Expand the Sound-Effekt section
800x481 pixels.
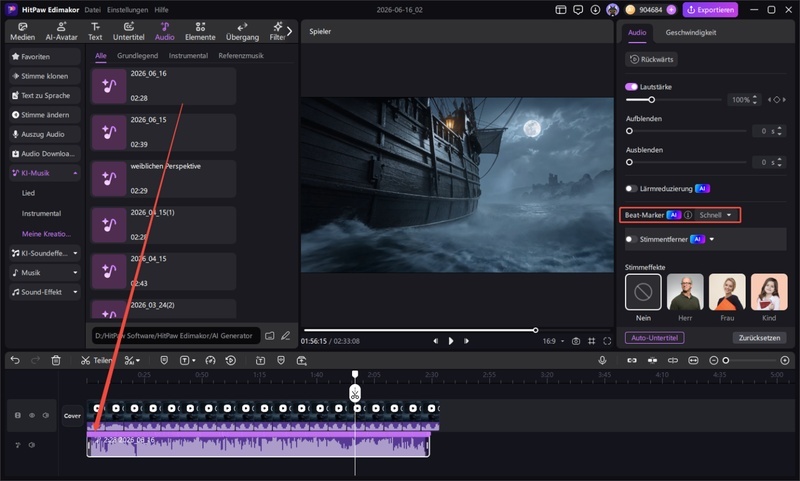tap(75, 292)
